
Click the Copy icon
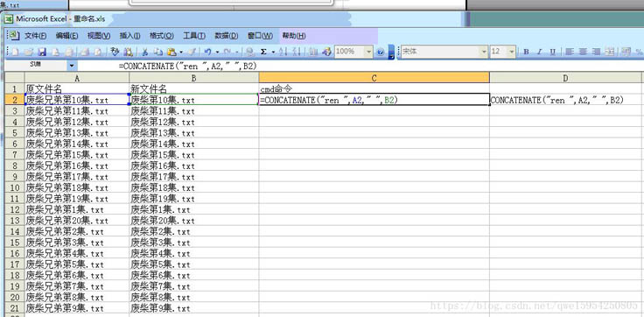[x=158, y=52]
